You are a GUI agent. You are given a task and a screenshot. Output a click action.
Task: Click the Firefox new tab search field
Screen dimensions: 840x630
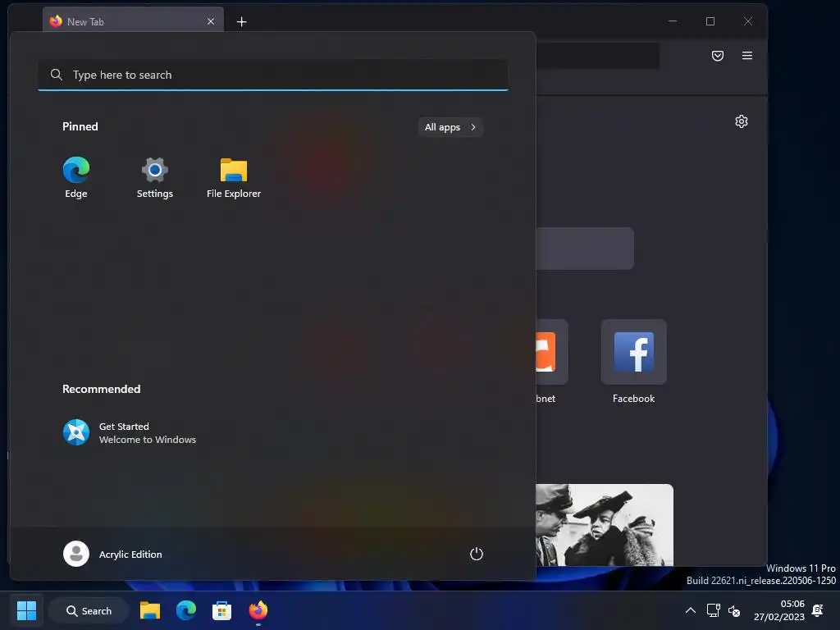point(584,249)
